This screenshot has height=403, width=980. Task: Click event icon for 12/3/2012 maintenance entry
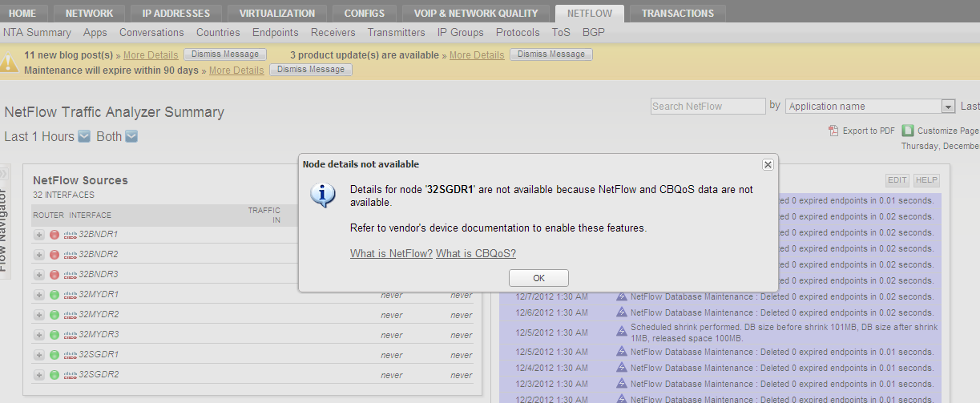621,384
